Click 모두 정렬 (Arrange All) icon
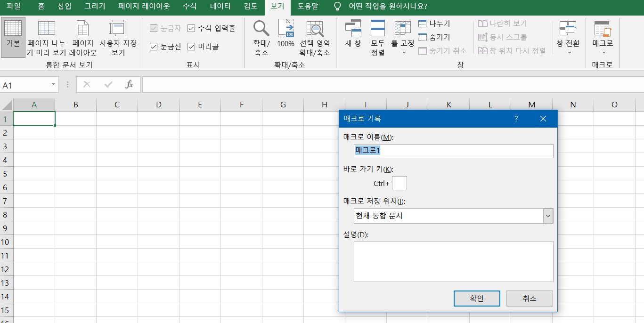This screenshot has height=323, width=644. click(x=378, y=29)
